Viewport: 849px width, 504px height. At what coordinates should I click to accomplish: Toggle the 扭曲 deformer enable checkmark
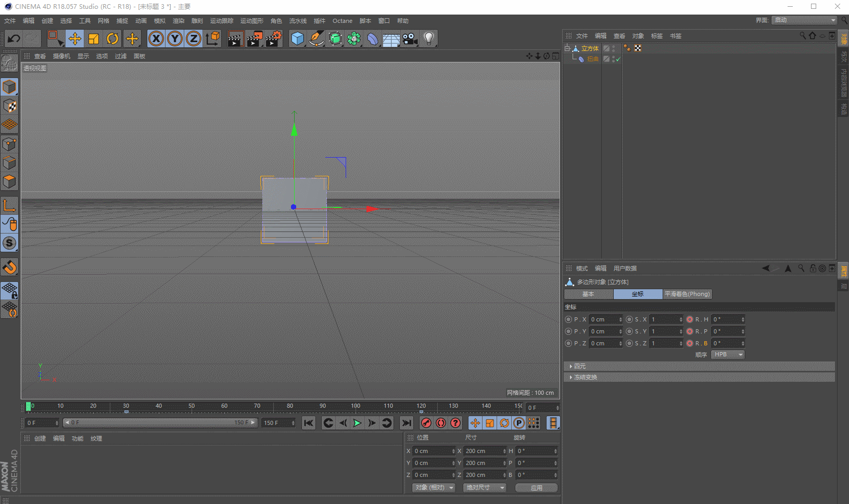tap(618, 59)
